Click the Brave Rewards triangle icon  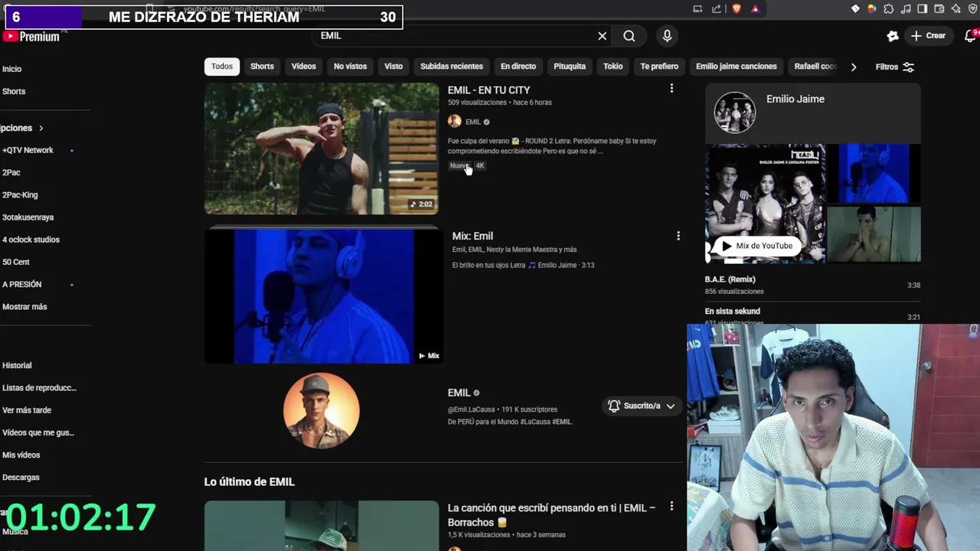(756, 9)
